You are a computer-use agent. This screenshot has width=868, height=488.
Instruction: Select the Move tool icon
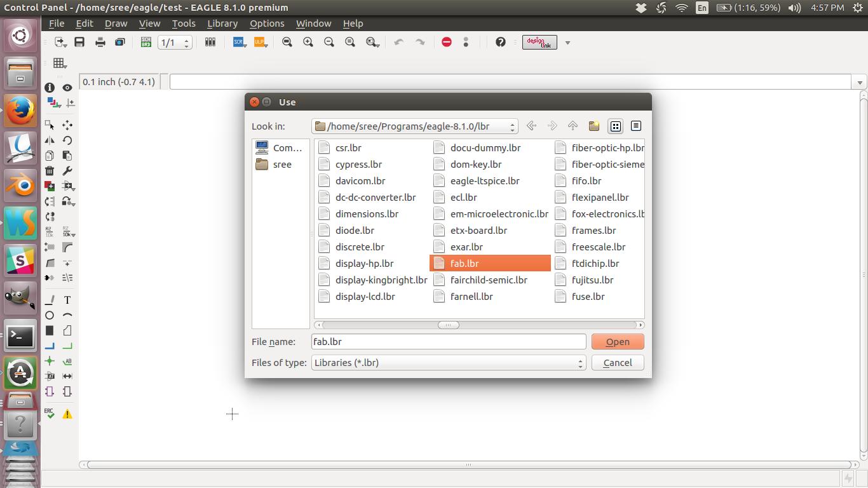[x=67, y=125]
